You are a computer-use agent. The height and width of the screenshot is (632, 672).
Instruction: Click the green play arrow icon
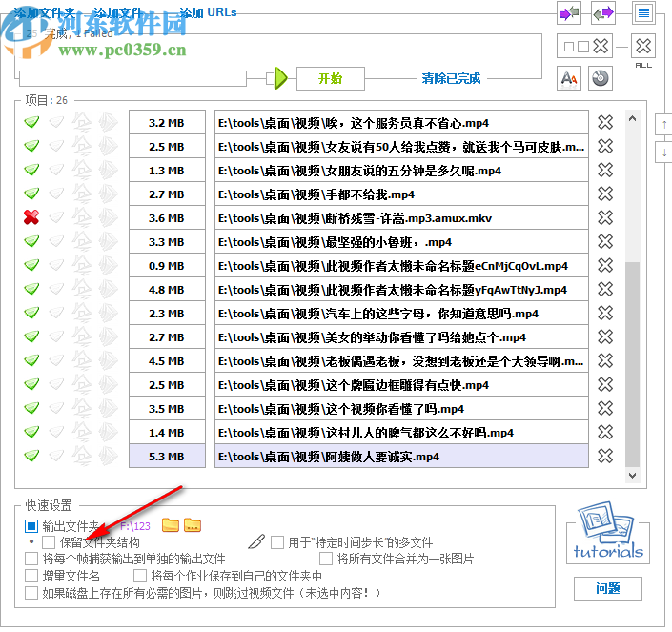tap(280, 78)
